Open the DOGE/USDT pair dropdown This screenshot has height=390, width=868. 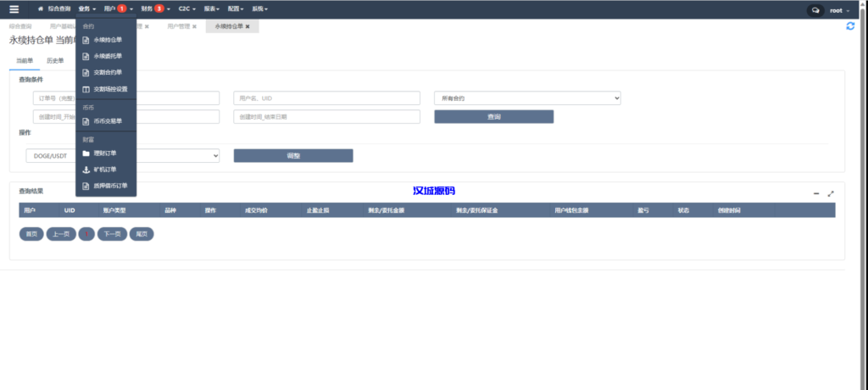123,155
